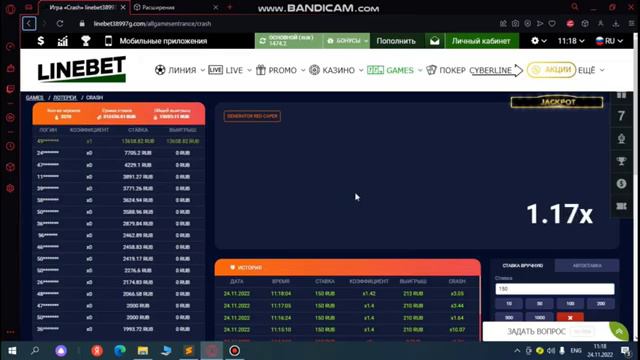Open the PROMO menu
Viewport: 640px width, 360px height.
point(280,70)
